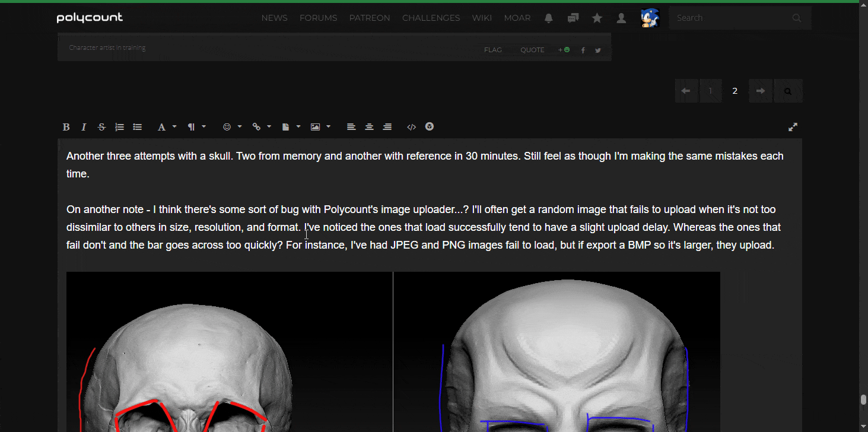The width and height of the screenshot is (868, 432).
Task: Open the Sonic user avatar
Action: click(650, 18)
